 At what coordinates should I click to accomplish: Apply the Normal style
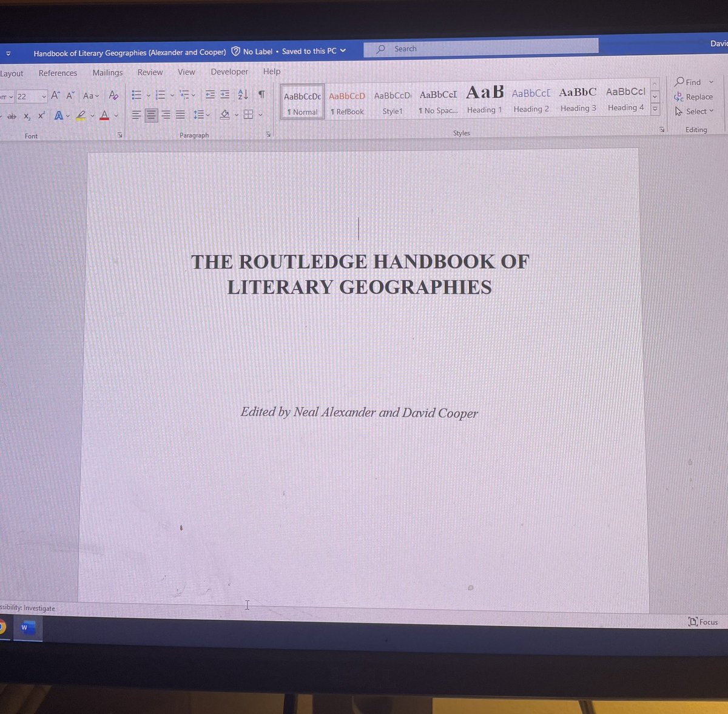(x=302, y=102)
